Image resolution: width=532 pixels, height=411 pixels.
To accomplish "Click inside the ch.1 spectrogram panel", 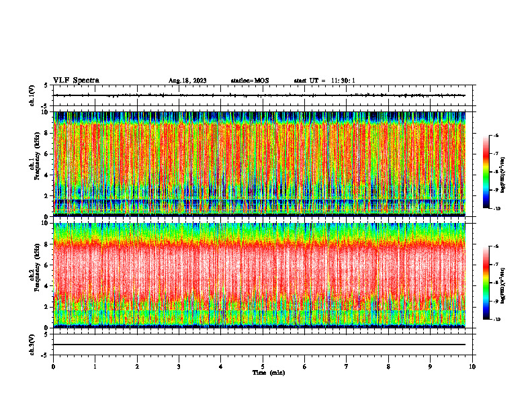I will (x=259, y=164).
